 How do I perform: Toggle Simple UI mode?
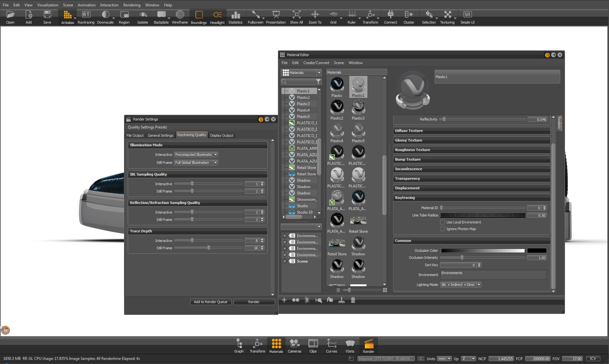[468, 17]
